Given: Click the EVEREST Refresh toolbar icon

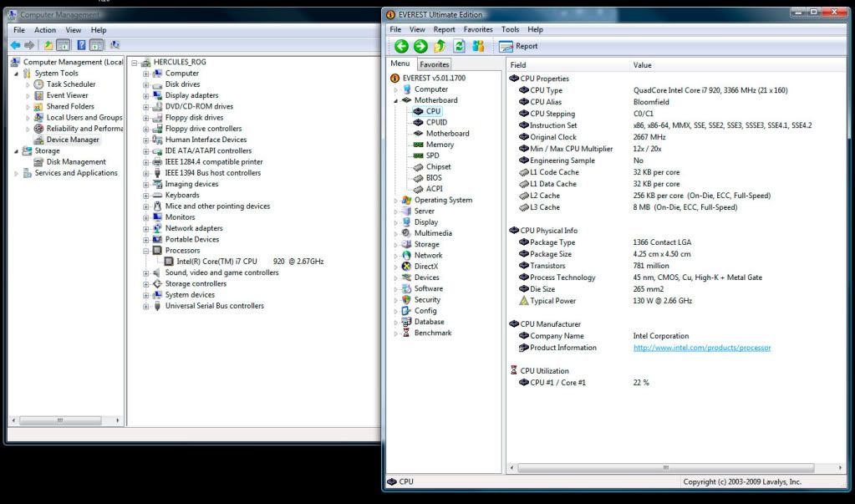Looking at the screenshot, I should coord(459,46).
